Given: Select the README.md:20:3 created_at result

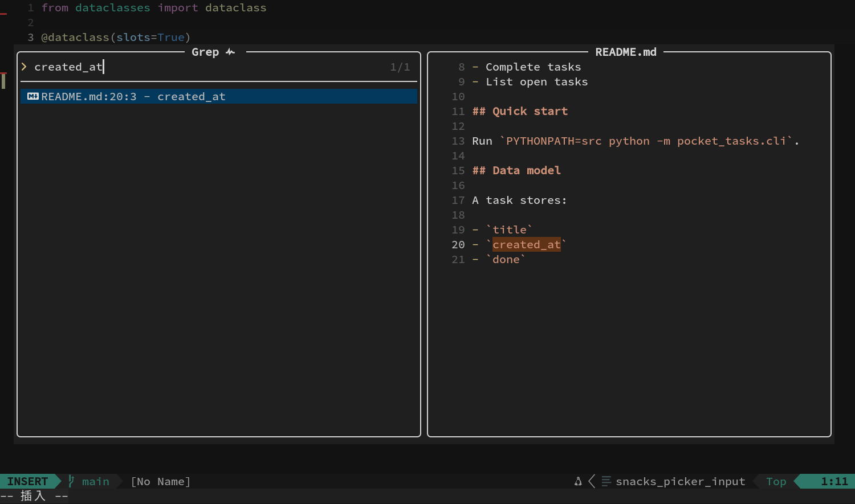Looking at the screenshot, I should point(219,96).
